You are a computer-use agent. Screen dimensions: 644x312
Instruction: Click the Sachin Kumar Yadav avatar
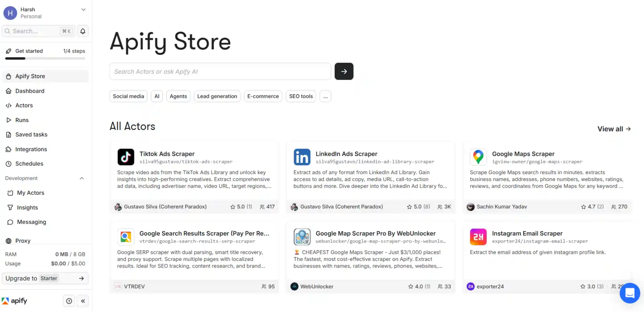(471, 207)
